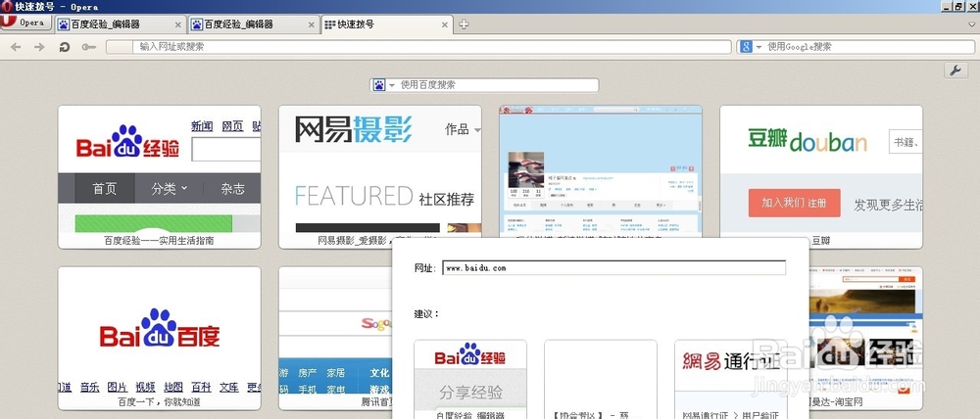Click the Opera logo in the title bar
Screen dimensions: 980x419
[x=7, y=6]
